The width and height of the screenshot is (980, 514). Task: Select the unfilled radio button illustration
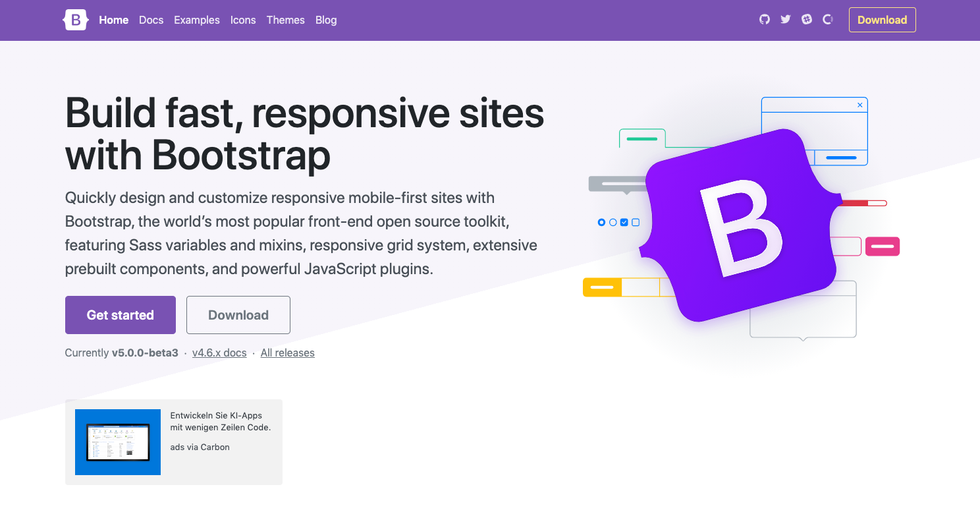(612, 222)
